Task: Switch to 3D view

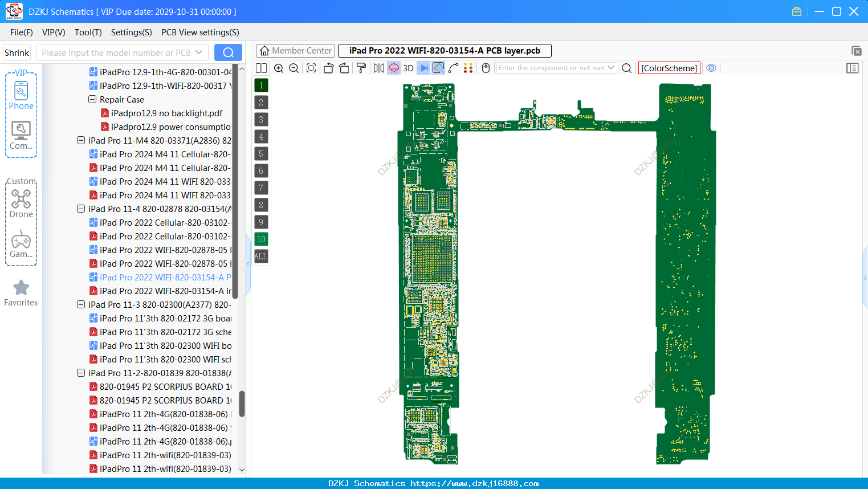Action: pos(408,68)
